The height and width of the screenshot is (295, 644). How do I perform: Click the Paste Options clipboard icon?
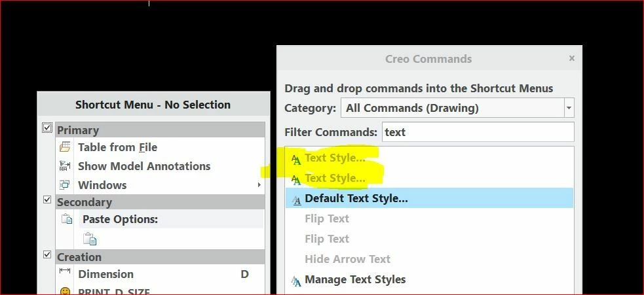[67, 218]
